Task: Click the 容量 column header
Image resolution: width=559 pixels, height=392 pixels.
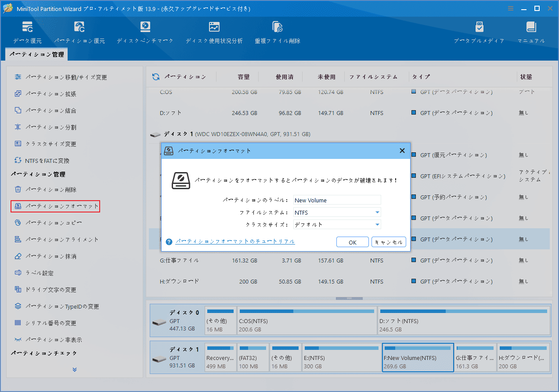Action: click(244, 77)
